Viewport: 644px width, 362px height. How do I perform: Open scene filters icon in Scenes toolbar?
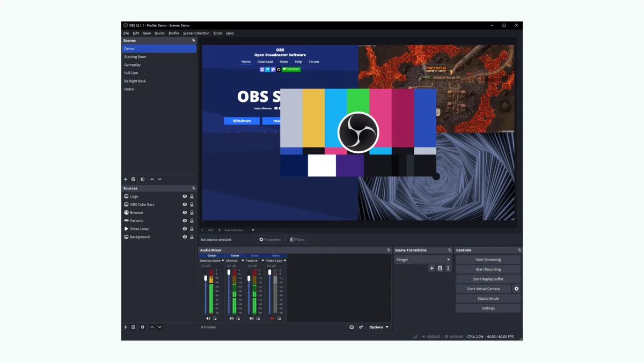pyautogui.click(x=142, y=179)
